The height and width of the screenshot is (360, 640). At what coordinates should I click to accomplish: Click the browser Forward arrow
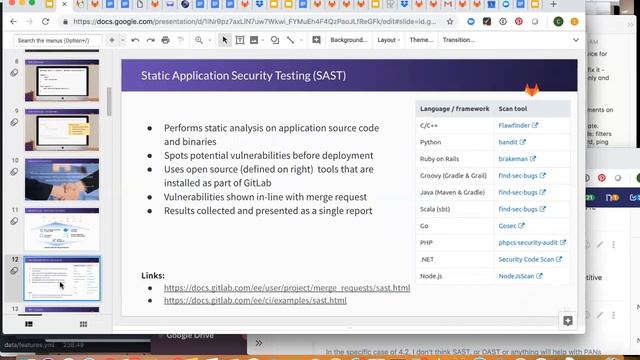pyautogui.click(x=29, y=22)
